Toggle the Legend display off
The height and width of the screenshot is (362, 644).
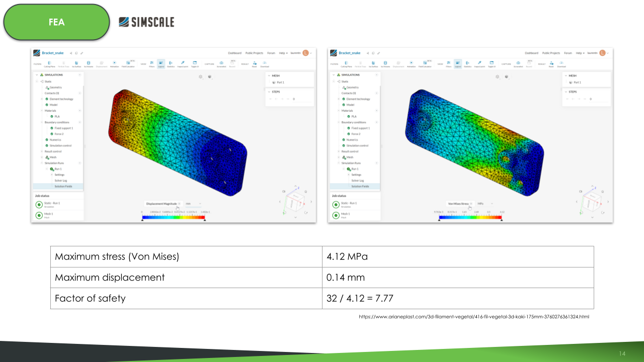coord(160,63)
